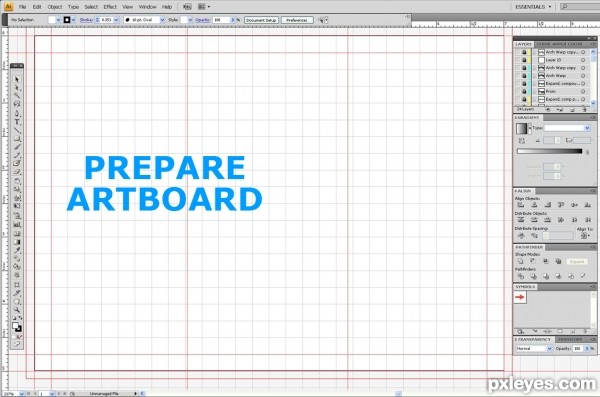The image size is (600, 397).
Task: Click the gradient slider bar
Action: coord(549,151)
